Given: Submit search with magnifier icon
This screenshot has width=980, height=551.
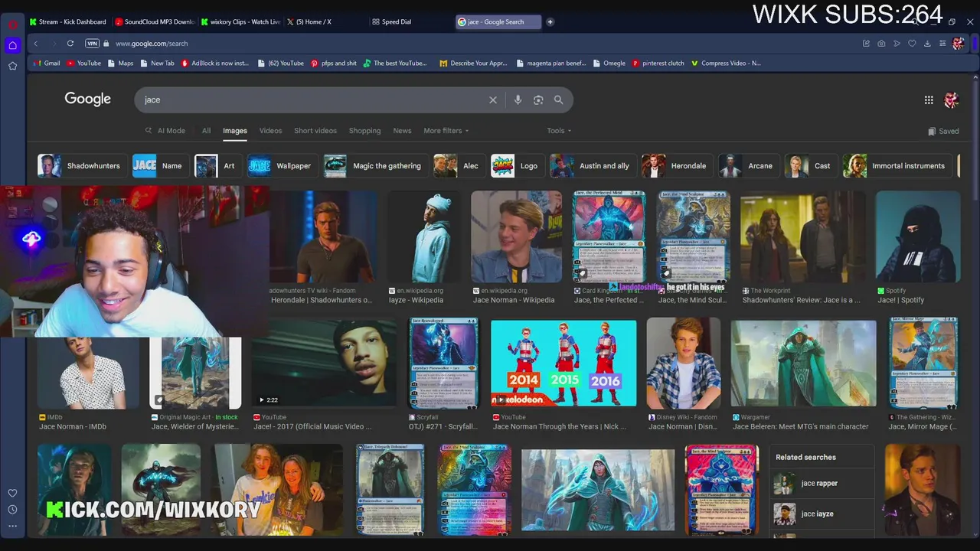Looking at the screenshot, I should click(x=559, y=99).
